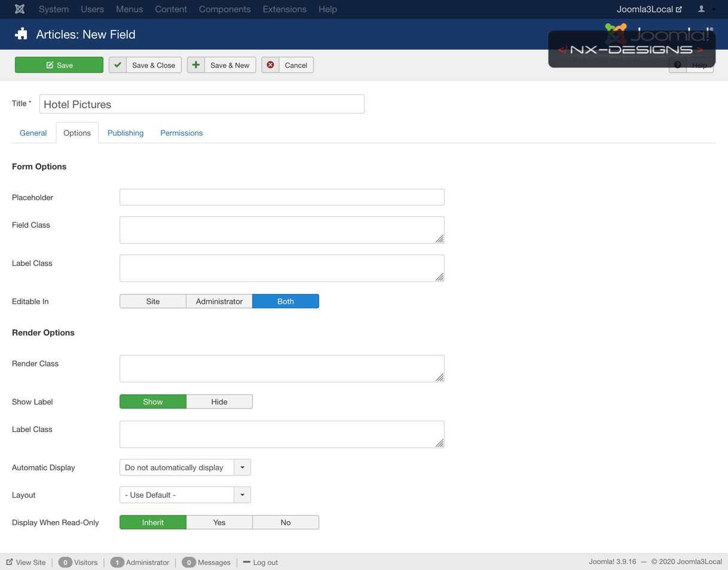Switch to the General tab
Image resolution: width=728 pixels, height=570 pixels.
pyautogui.click(x=33, y=133)
